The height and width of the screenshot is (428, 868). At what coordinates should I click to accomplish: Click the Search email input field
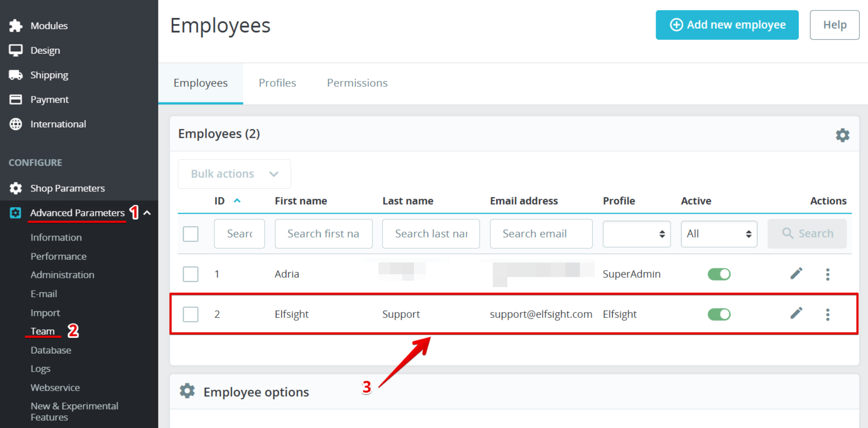(x=540, y=234)
